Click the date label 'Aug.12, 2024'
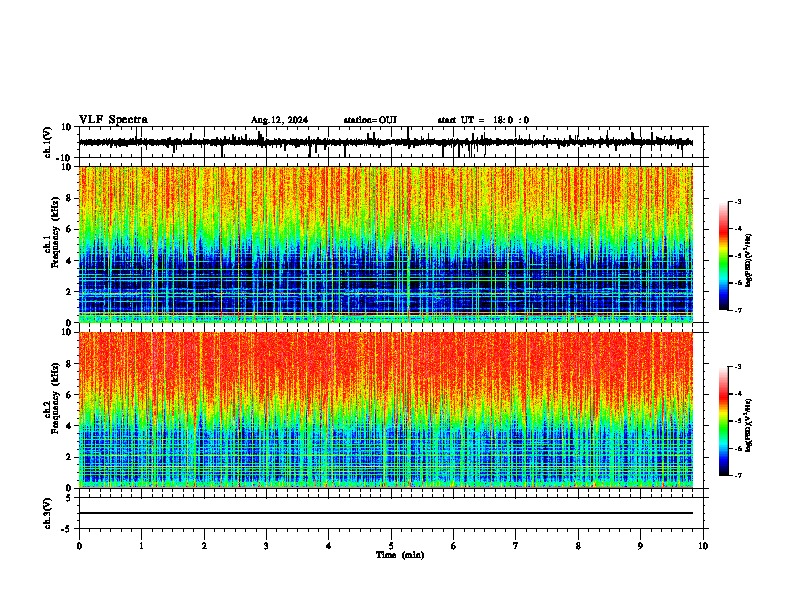This screenshot has width=792, height=612. [x=279, y=120]
